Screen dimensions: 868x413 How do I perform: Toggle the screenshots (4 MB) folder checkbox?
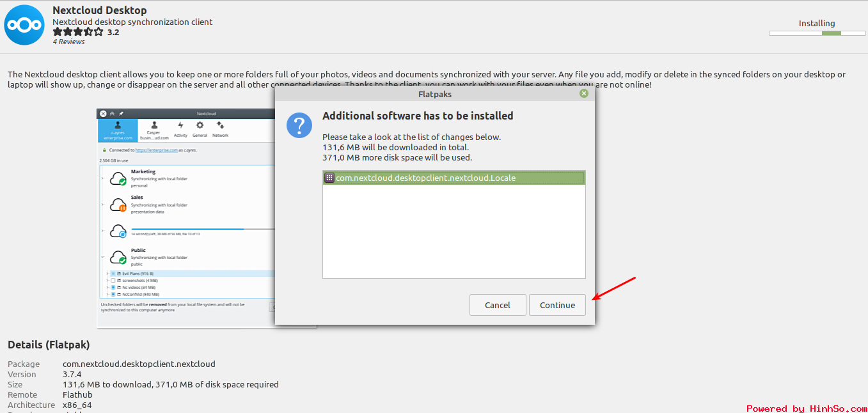click(x=113, y=281)
